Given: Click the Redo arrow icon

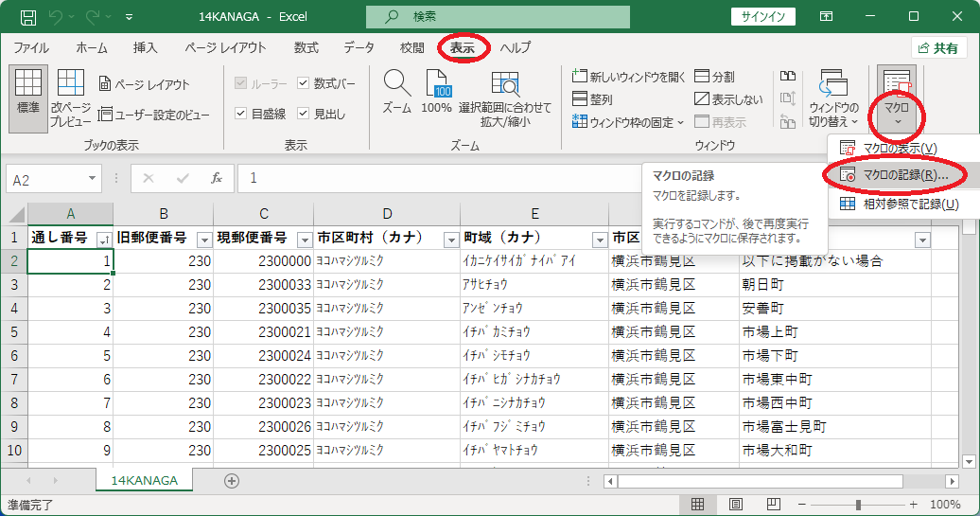Looking at the screenshot, I should (x=92, y=17).
